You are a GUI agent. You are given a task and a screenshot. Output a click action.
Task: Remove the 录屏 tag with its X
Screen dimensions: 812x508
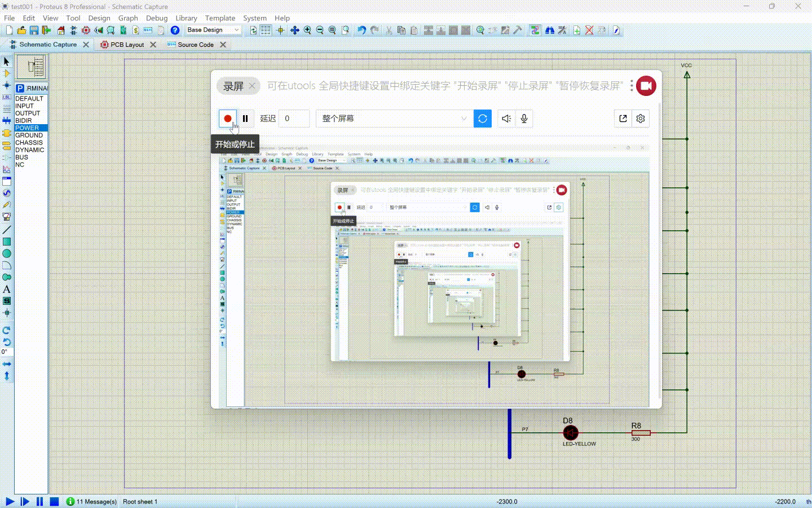(252, 86)
